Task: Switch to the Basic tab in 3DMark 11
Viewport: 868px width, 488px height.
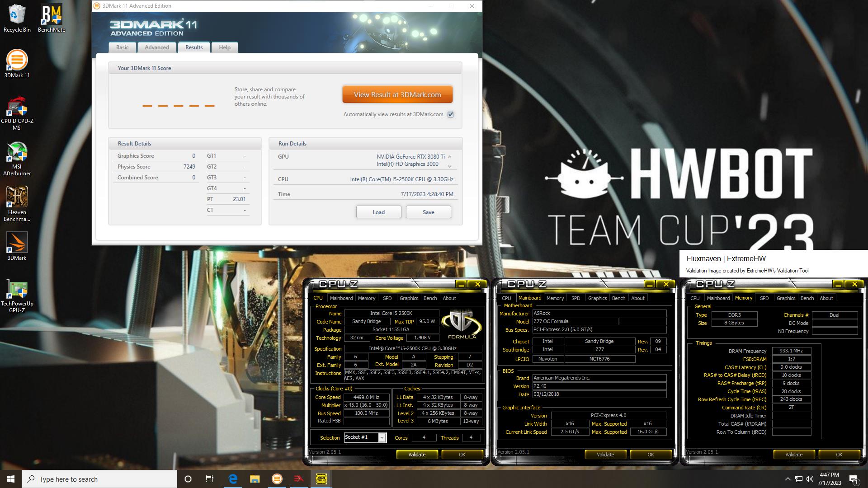Action: (122, 47)
